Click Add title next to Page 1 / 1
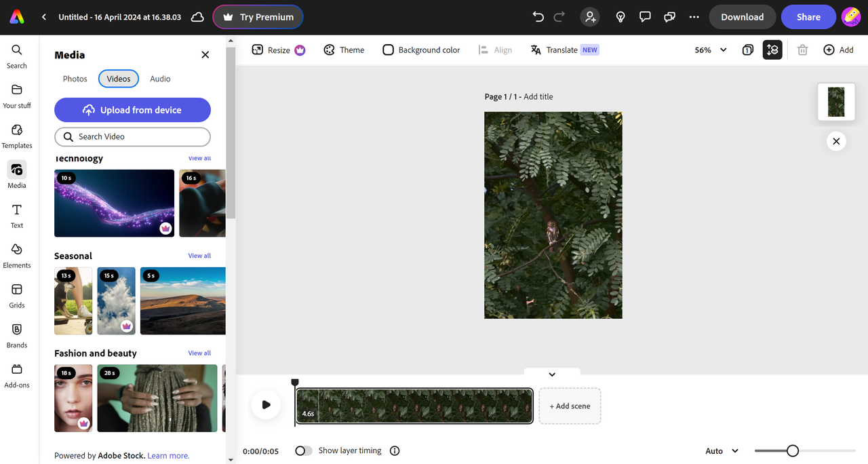 (x=538, y=97)
